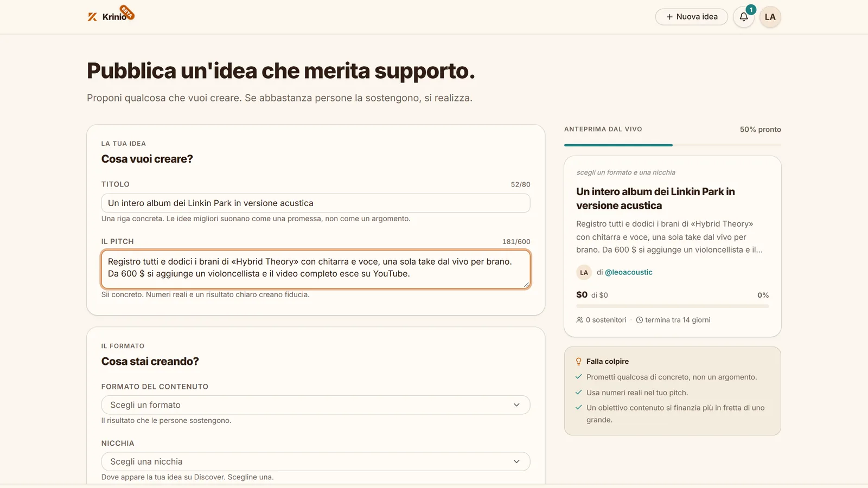The image size is (868, 488).
Task: Click the funding progress bar at 0%
Action: coord(673,306)
